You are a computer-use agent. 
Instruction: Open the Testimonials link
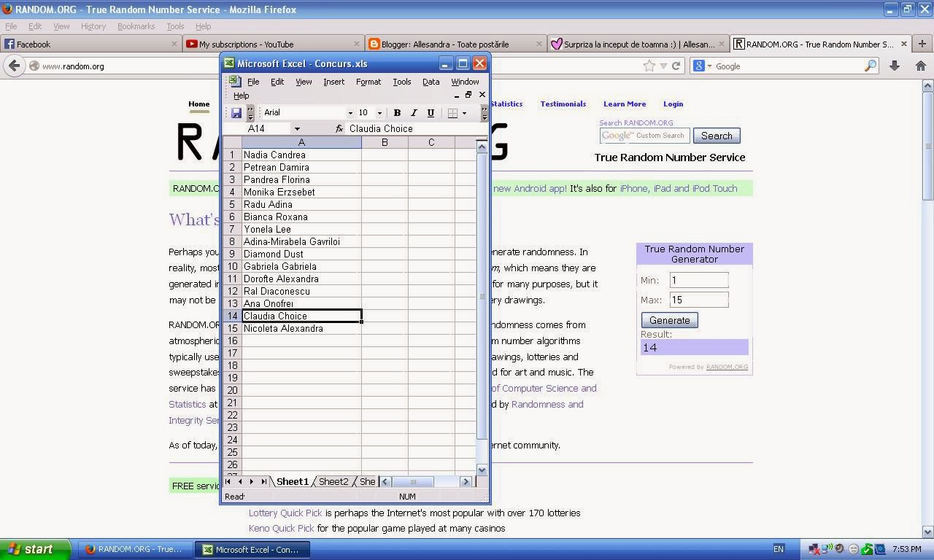pyautogui.click(x=563, y=104)
